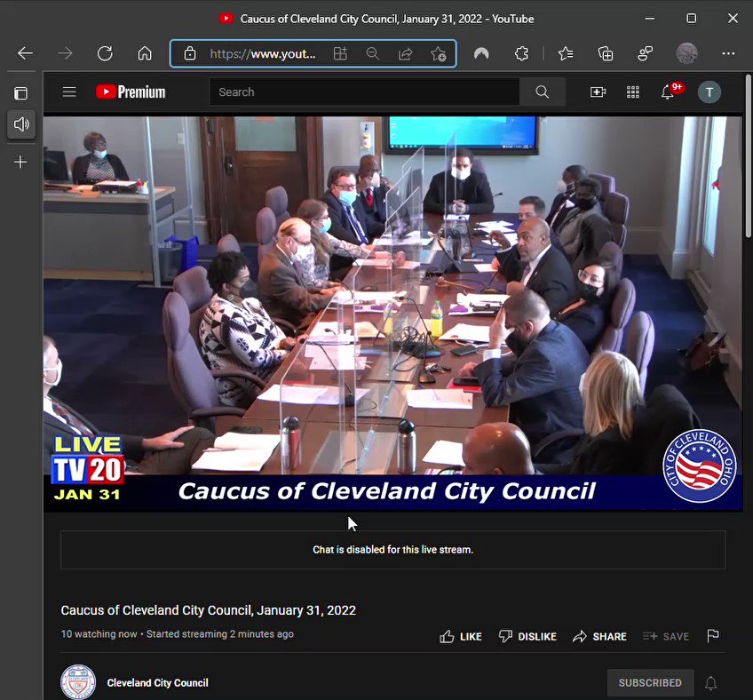Share this page from address bar

point(405,53)
